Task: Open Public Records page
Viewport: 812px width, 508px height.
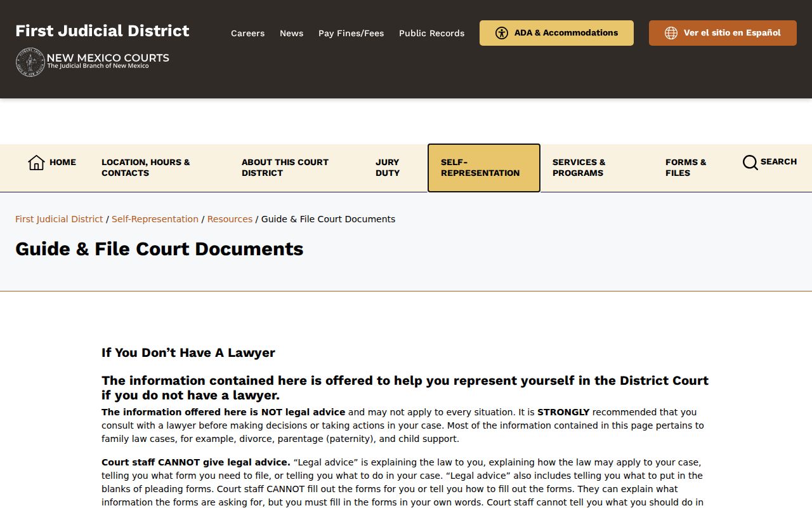Action: pyautogui.click(x=431, y=33)
